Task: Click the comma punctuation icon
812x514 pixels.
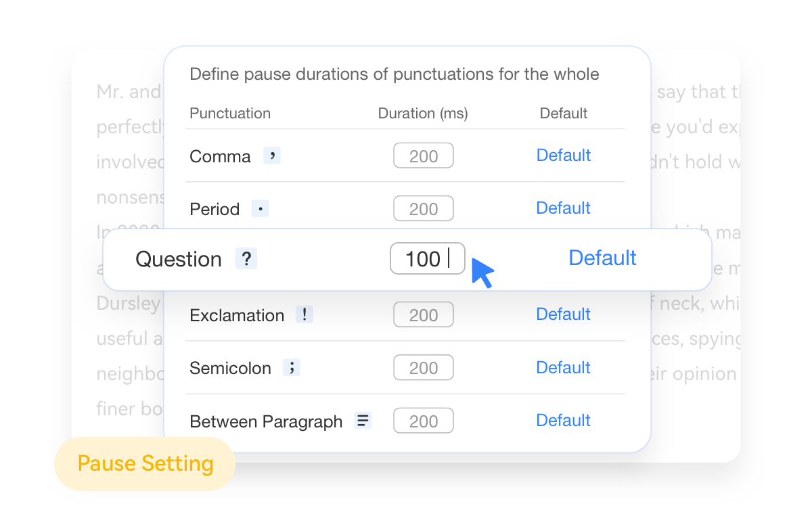Action: (x=271, y=155)
